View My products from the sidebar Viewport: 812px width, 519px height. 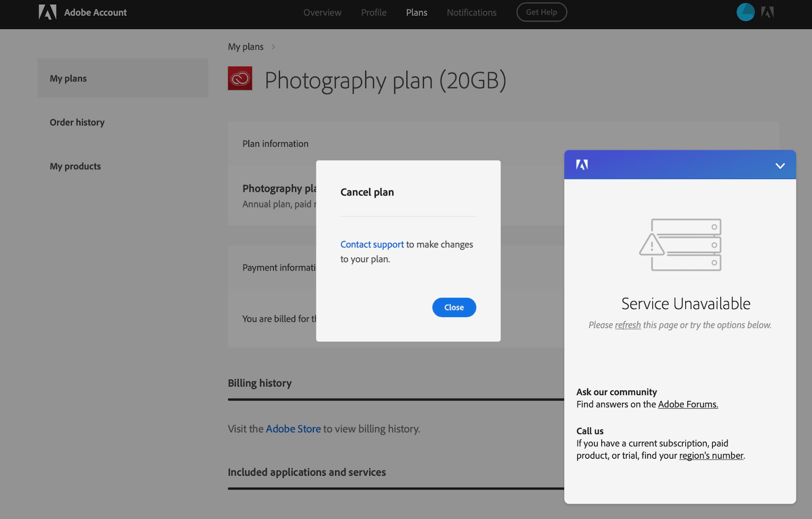75,166
